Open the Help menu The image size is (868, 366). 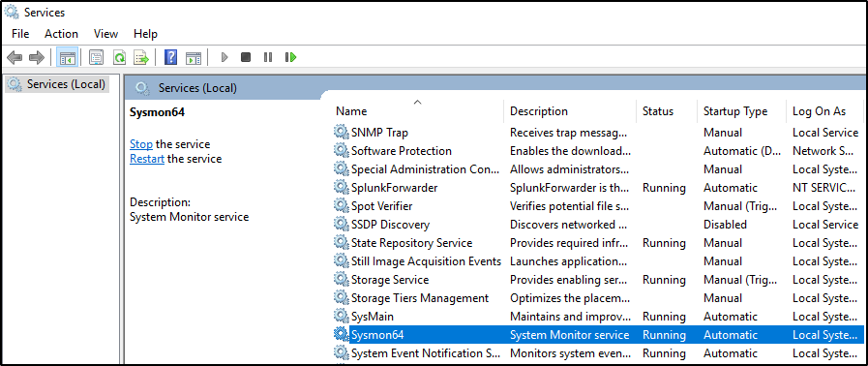(x=145, y=34)
